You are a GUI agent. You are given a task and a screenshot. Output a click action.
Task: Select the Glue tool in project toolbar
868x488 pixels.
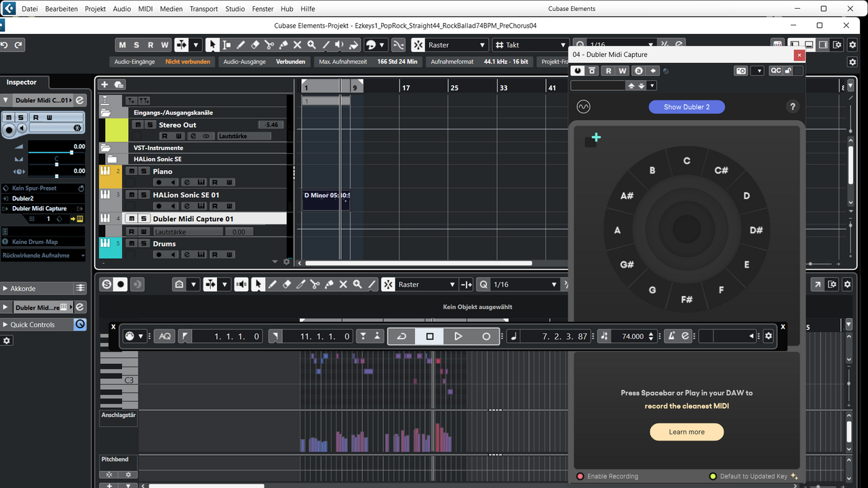283,45
